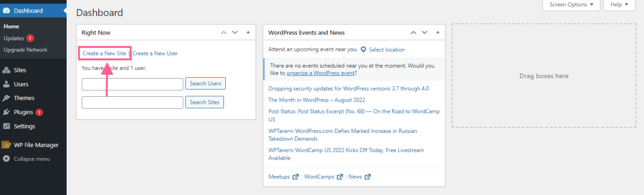The width and height of the screenshot is (644, 195).
Task: Open Dropping security updates news article
Action: tap(349, 89)
